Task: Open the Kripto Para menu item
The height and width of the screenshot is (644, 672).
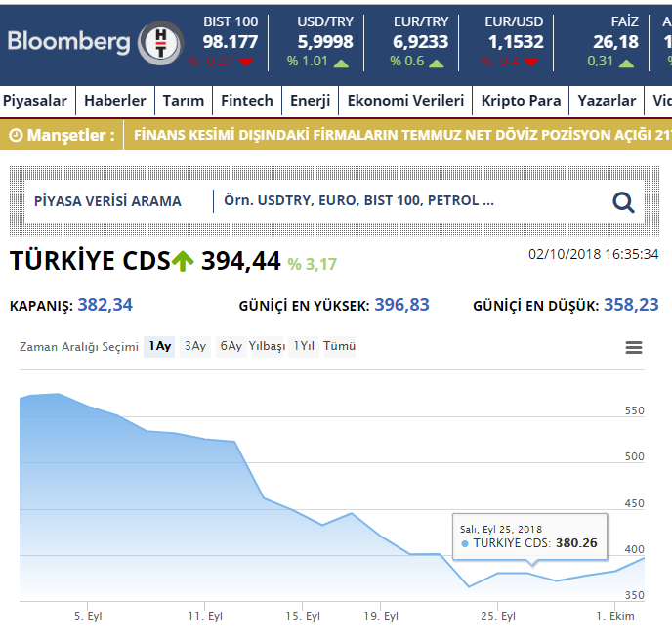Action: pyautogui.click(x=521, y=101)
